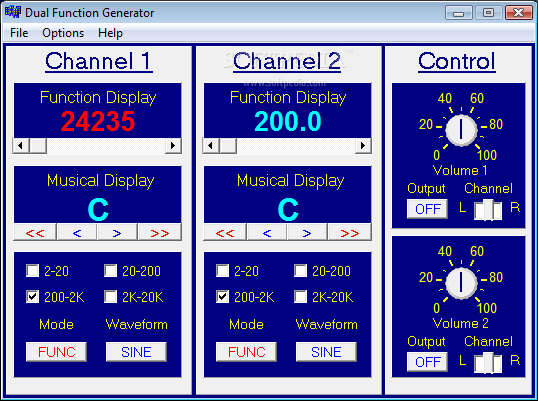Image resolution: width=538 pixels, height=401 pixels.
Task: Click Channel 2 musical double-left << button
Action: (x=225, y=233)
